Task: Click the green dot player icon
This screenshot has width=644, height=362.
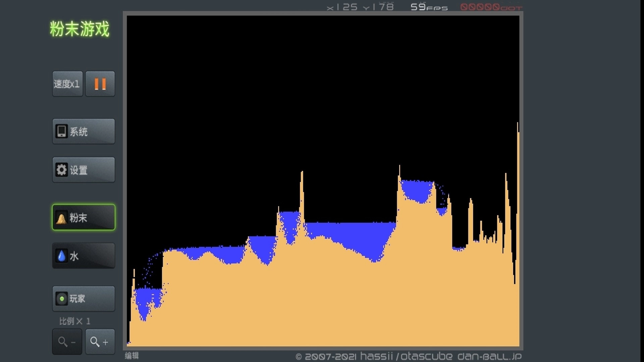Action: coord(62,299)
